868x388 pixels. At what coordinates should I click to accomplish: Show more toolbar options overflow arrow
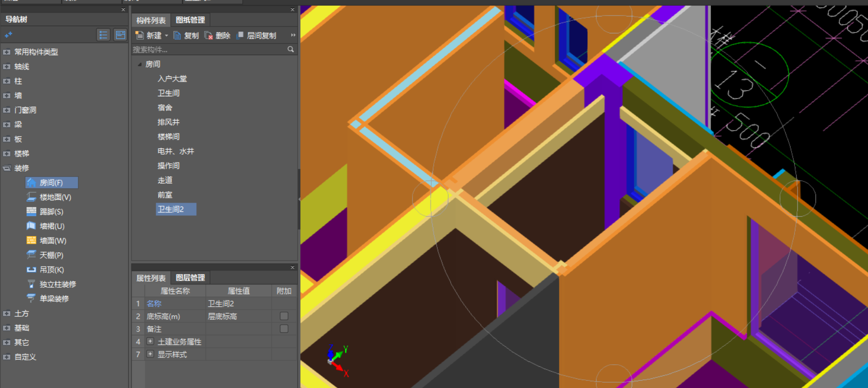pos(293,35)
